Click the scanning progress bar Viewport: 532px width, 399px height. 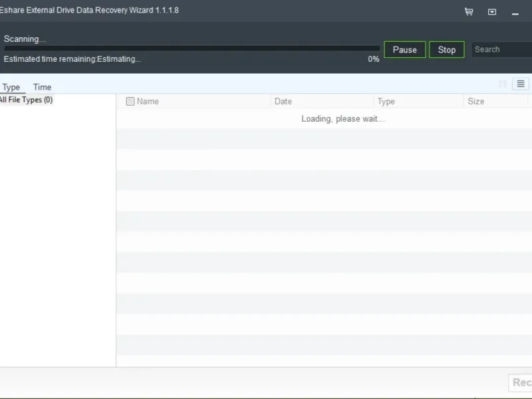(x=192, y=49)
